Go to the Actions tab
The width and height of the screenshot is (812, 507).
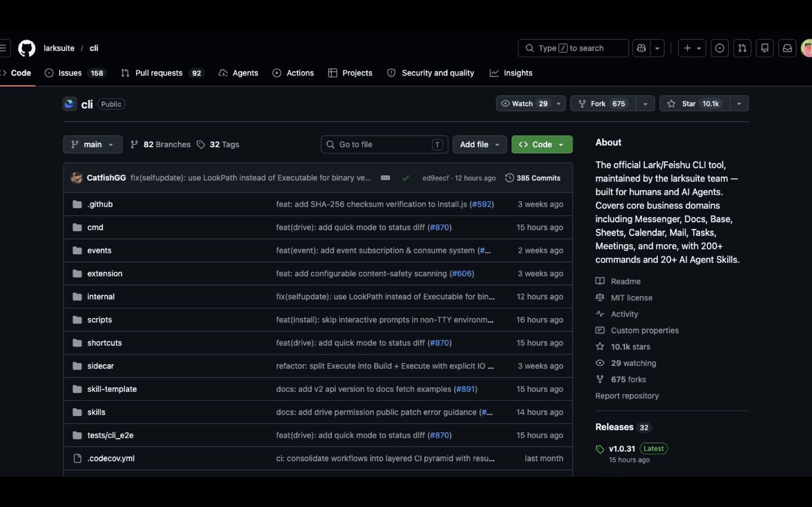(x=293, y=73)
